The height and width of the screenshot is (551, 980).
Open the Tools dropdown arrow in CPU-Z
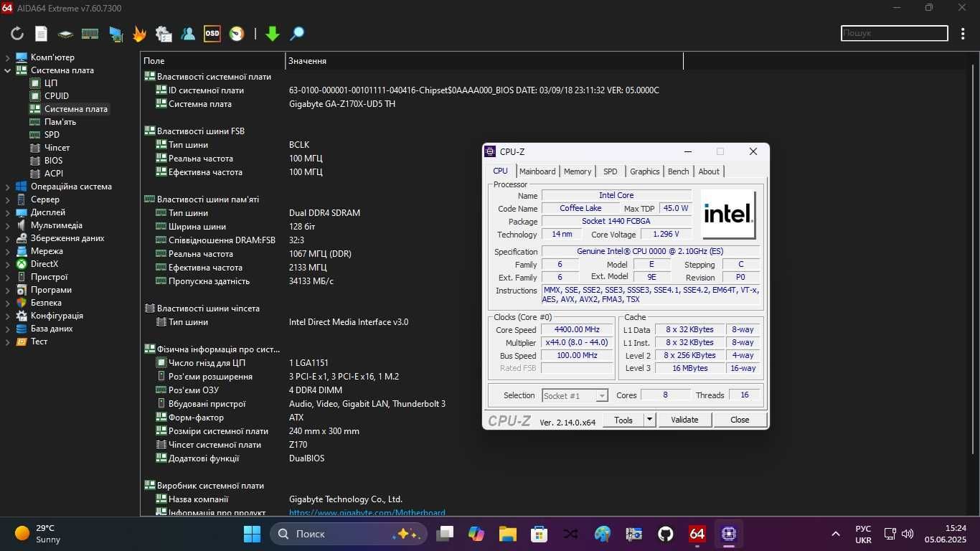[649, 420]
